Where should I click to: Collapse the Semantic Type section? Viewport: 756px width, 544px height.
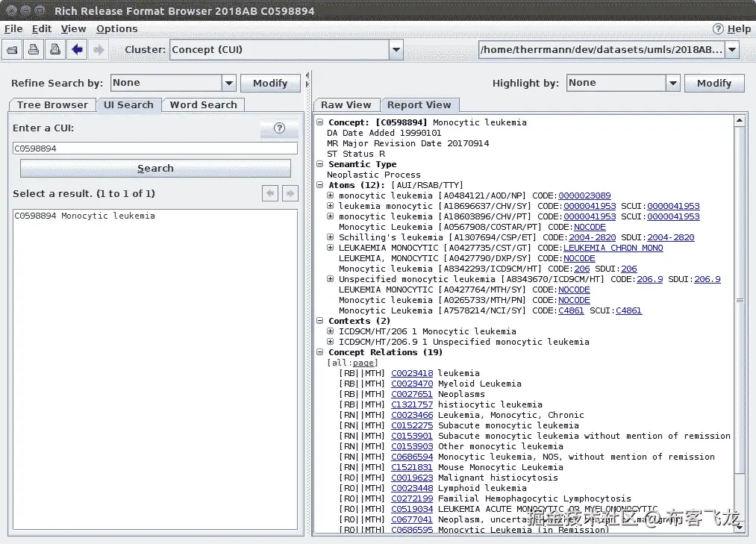tap(319, 164)
